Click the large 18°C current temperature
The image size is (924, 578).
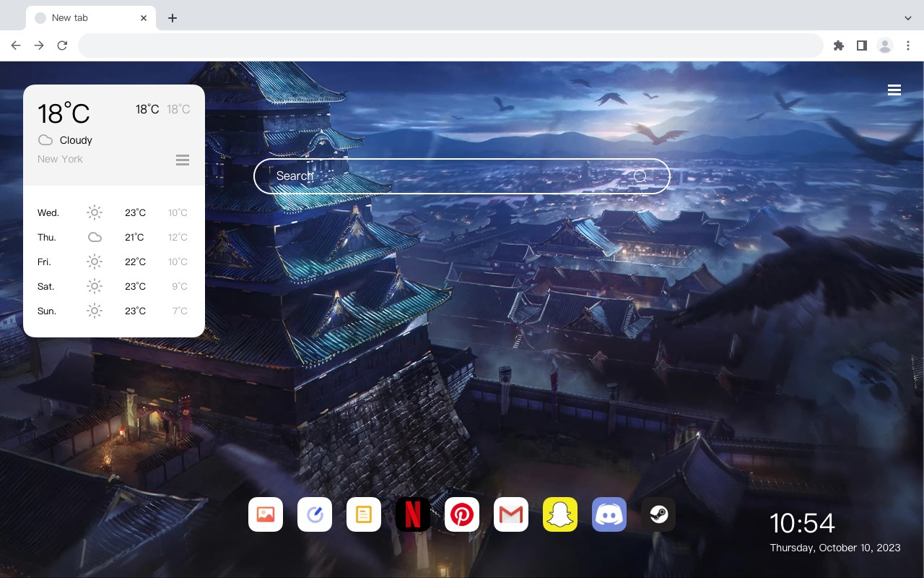coord(64,113)
